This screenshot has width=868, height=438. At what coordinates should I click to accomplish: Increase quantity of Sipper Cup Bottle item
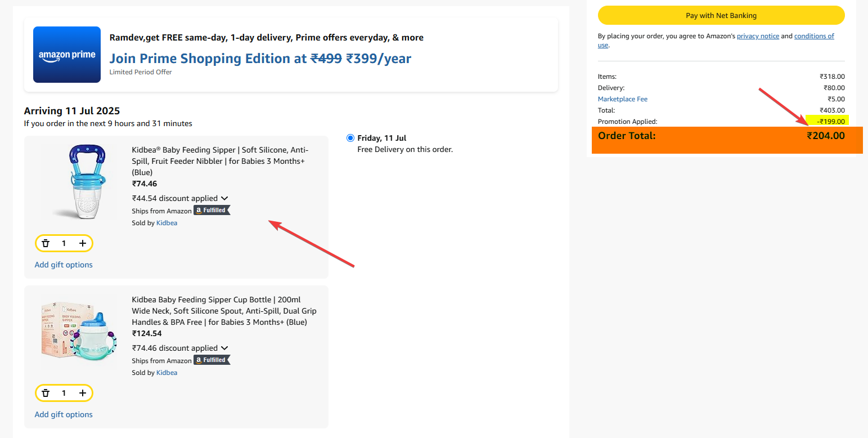[83, 393]
